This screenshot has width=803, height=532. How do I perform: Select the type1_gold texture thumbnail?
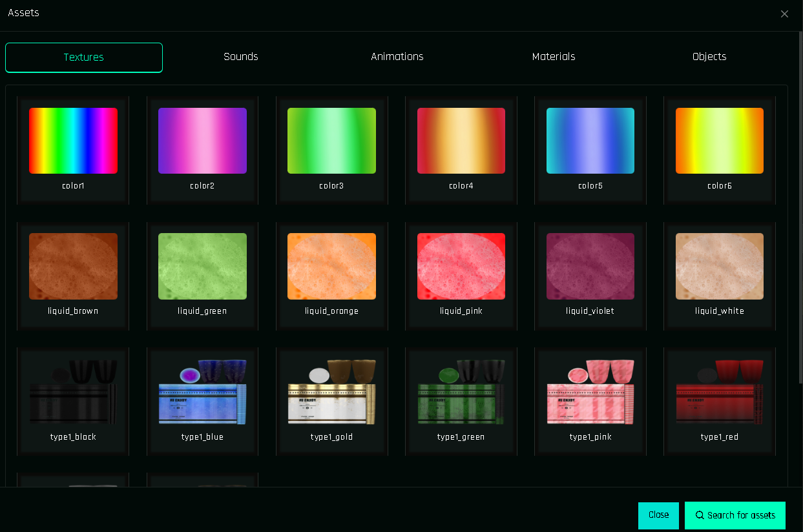[x=331, y=392]
